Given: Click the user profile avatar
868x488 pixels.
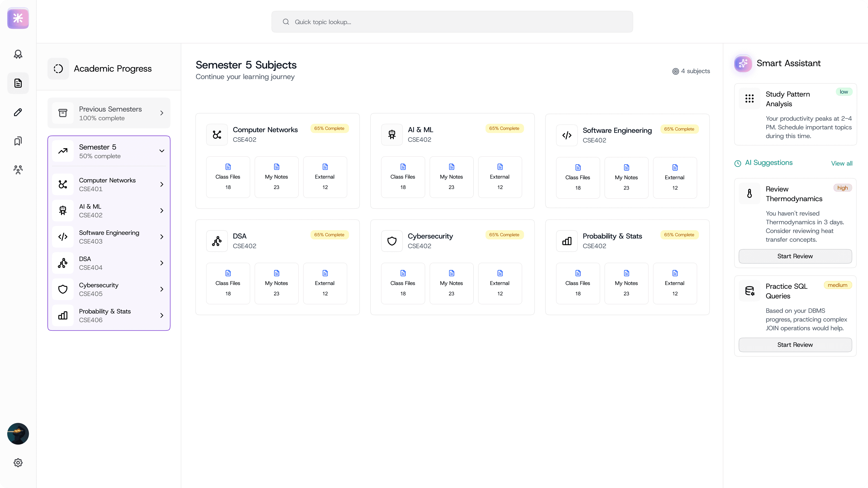Looking at the screenshot, I should [x=18, y=434].
